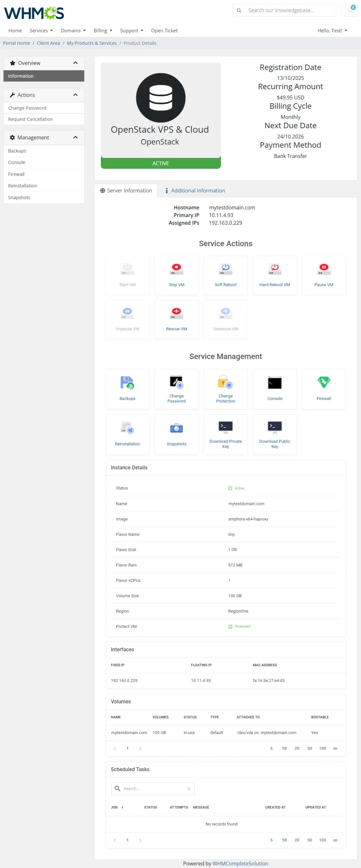Click Request Cancellation in Actions sidebar
The width and height of the screenshot is (361, 868).
[x=30, y=119]
